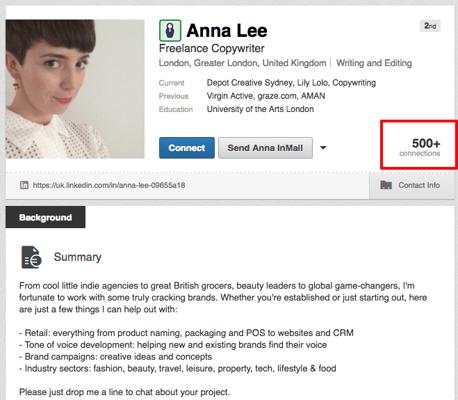Open the 500+ connections count

tap(420, 147)
